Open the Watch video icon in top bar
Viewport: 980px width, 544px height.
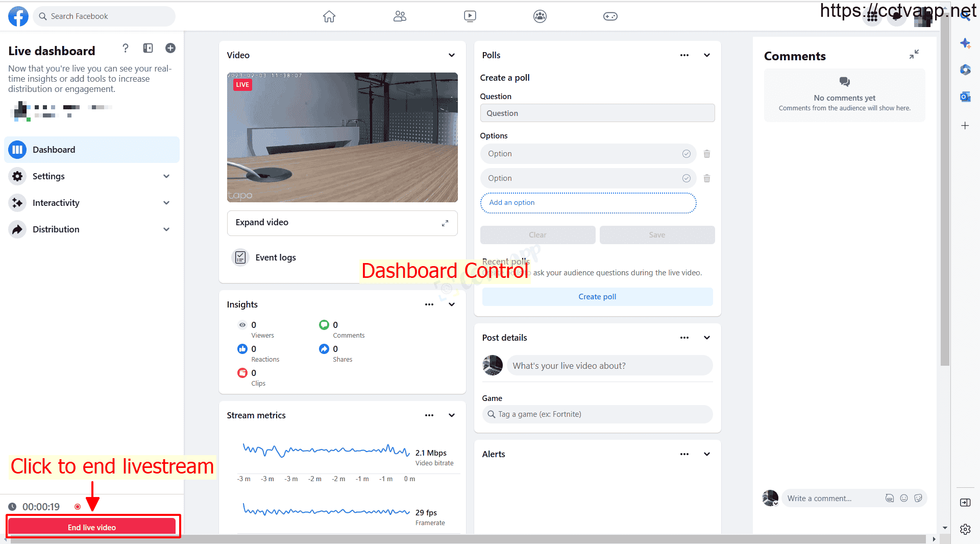point(470,16)
